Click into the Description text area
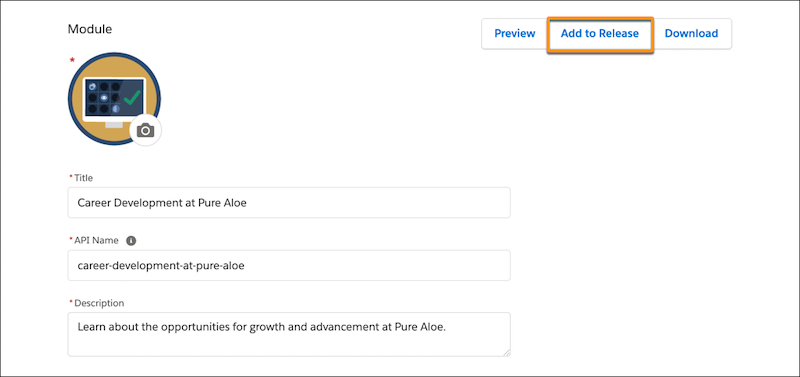 coord(289,334)
